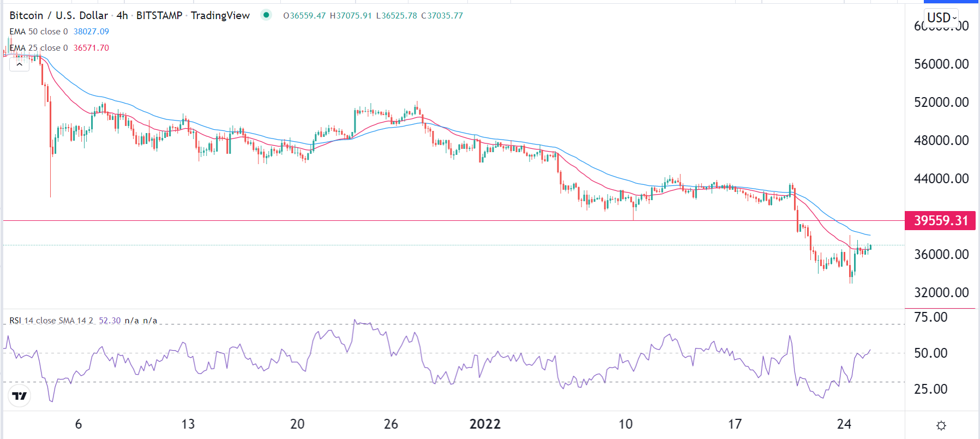The image size is (980, 439).
Task: Open the TradingView logo at chart bottom-left
Action: point(20,396)
